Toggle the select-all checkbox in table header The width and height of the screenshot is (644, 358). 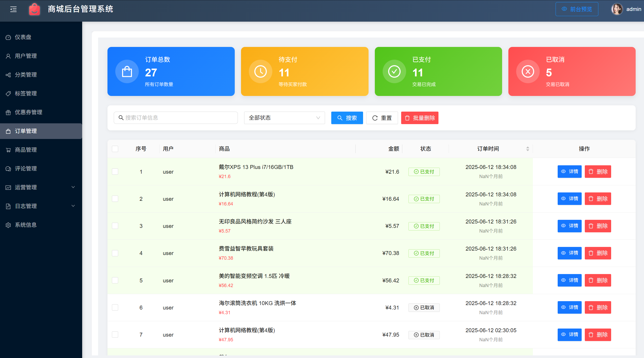pyautogui.click(x=115, y=149)
